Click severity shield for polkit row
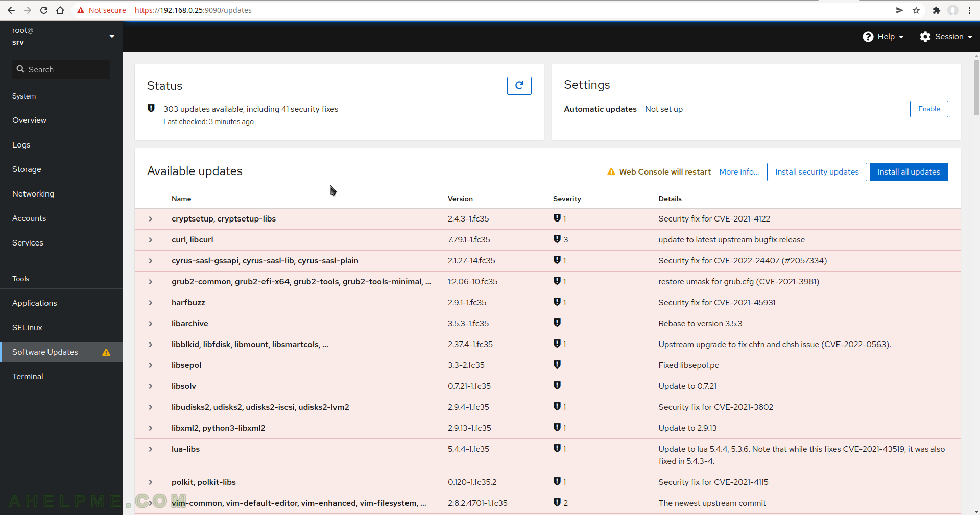 pos(557,481)
